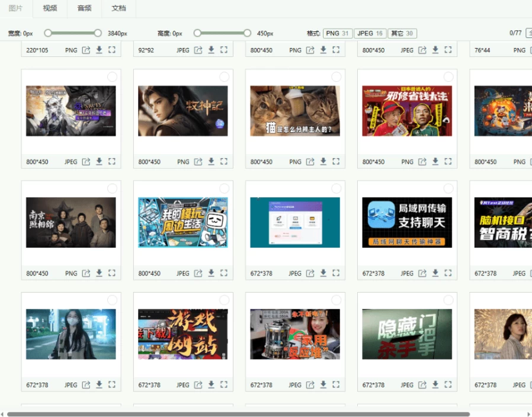Filter results by PNG format
Viewport: 532px width, 417px height.
point(338,33)
